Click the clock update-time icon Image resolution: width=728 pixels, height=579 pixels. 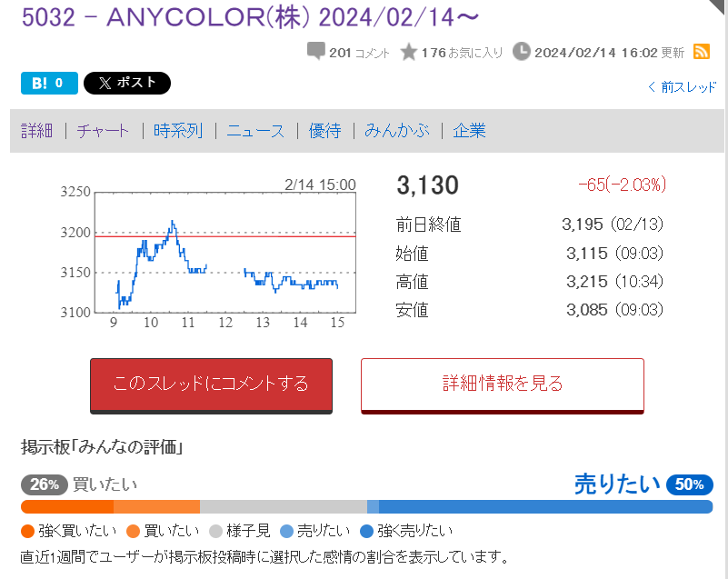522,52
